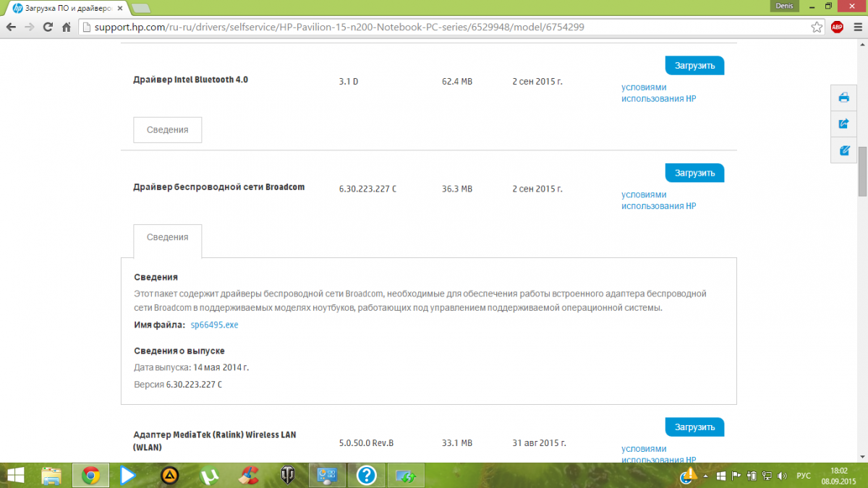This screenshot has width=868, height=488.
Task: Launch World of Tanks from the taskbar
Action: (287, 475)
